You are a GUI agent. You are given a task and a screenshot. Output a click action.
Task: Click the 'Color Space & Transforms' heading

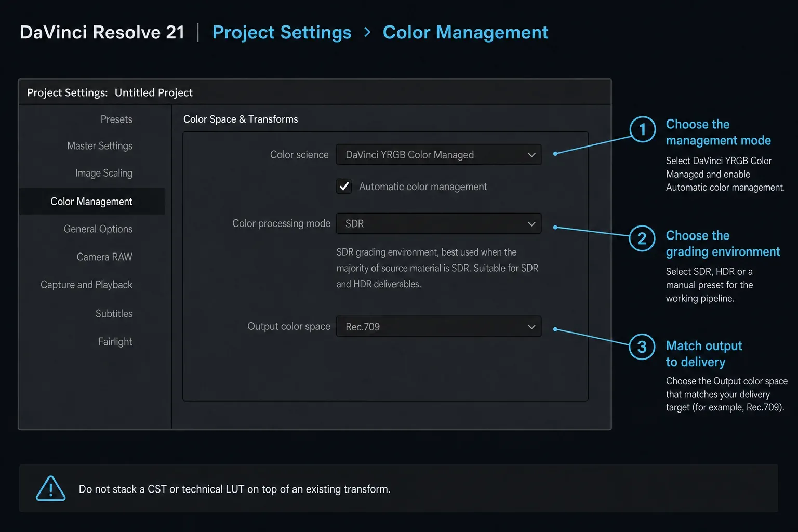241,119
